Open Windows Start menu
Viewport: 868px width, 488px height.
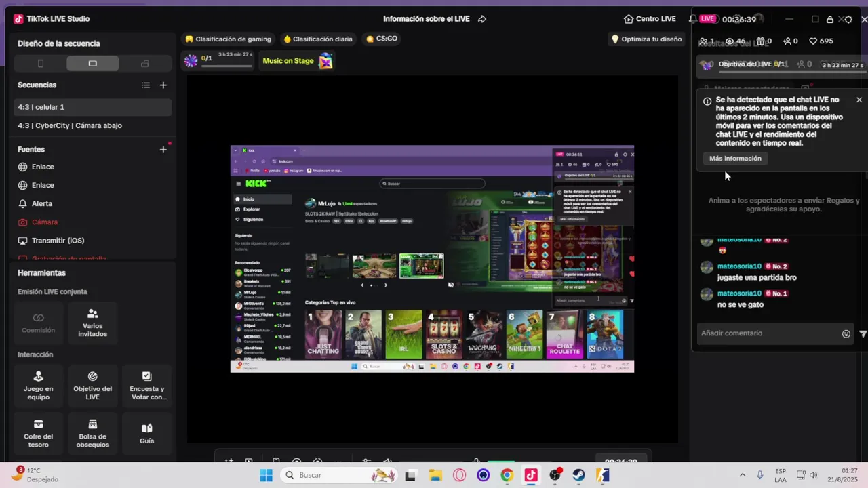pyautogui.click(x=266, y=475)
